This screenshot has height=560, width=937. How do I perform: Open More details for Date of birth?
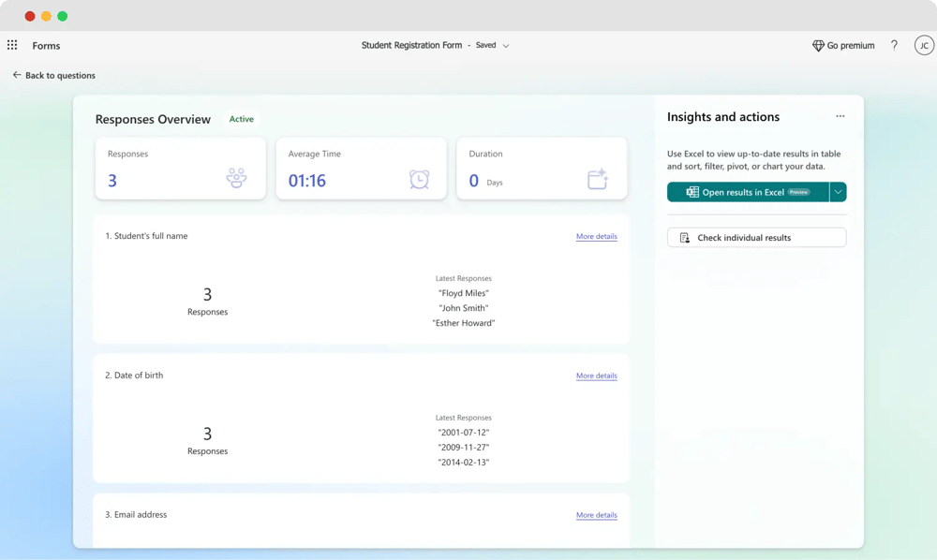tap(596, 376)
